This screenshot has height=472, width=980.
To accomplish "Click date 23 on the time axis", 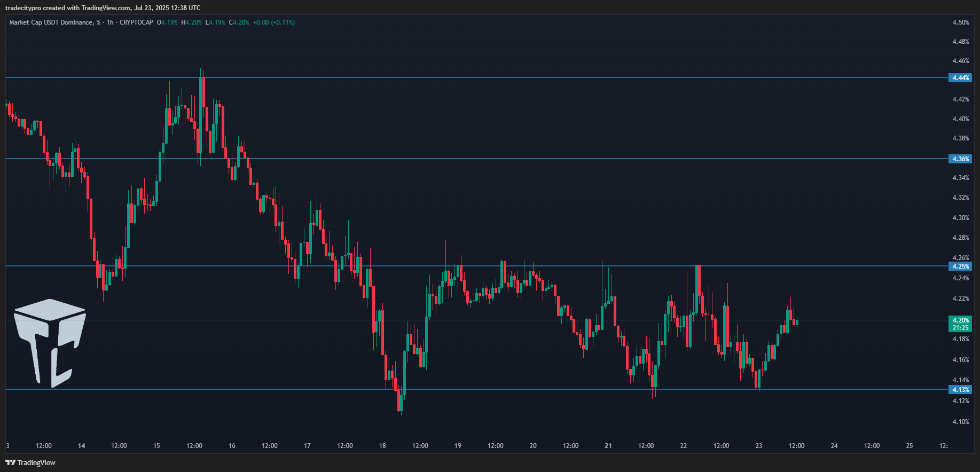I will pos(759,446).
